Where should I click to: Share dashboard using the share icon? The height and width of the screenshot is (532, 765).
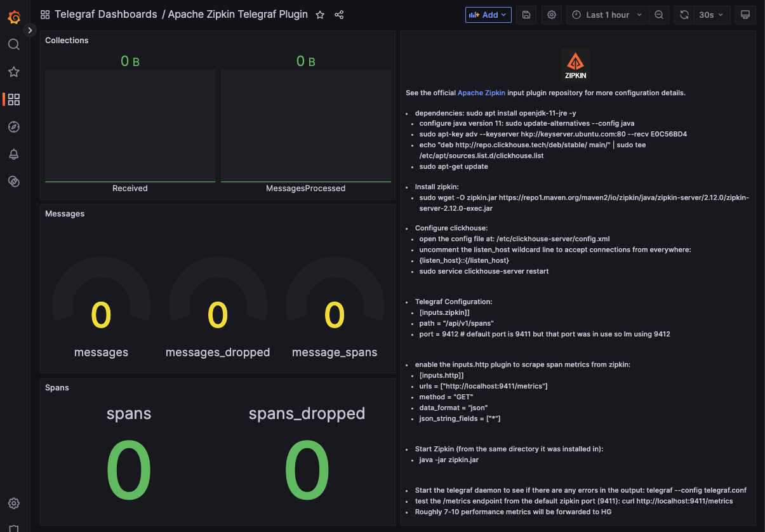[x=339, y=15]
